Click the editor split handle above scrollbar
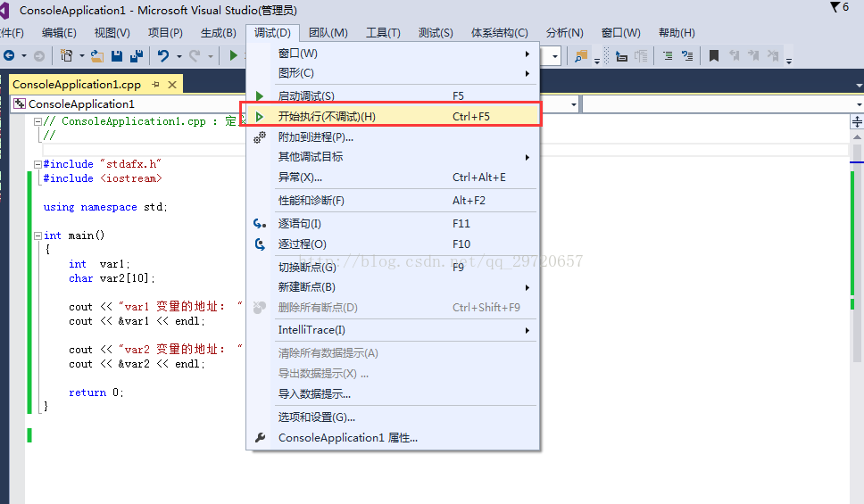The width and height of the screenshot is (864, 504). point(857,122)
